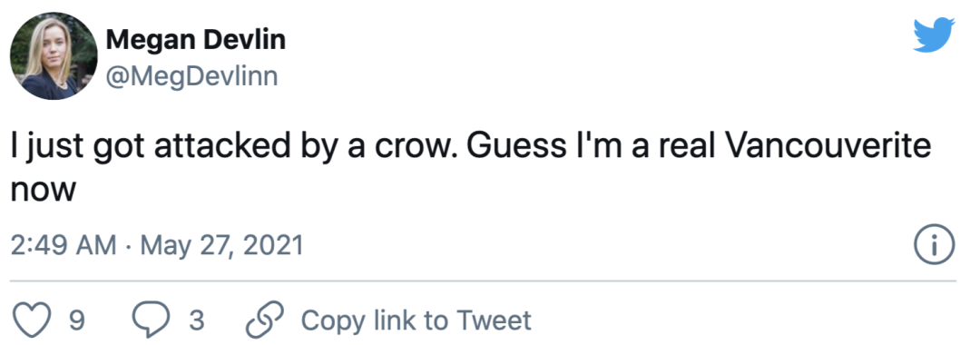Click the word now on second line
This screenshot has width=980, height=345.
point(44,190)
